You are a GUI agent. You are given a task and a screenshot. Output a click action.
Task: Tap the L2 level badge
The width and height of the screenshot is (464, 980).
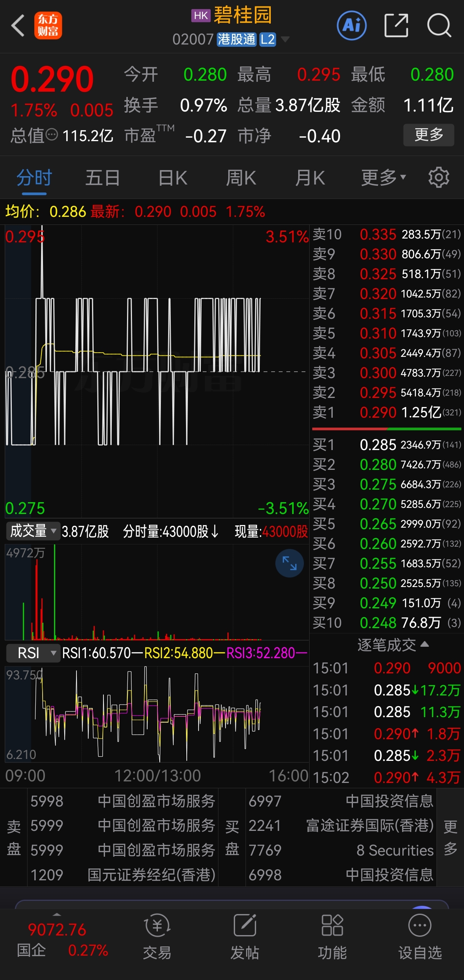267,39
